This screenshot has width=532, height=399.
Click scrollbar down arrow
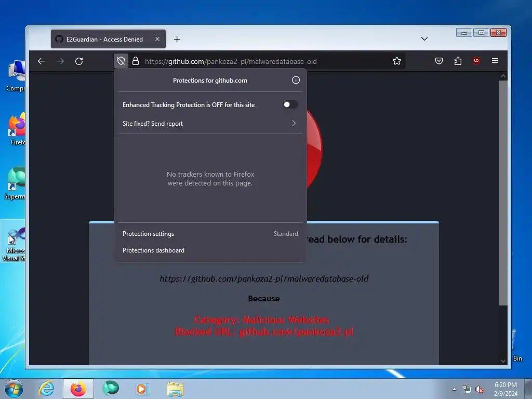pos(503,361)
